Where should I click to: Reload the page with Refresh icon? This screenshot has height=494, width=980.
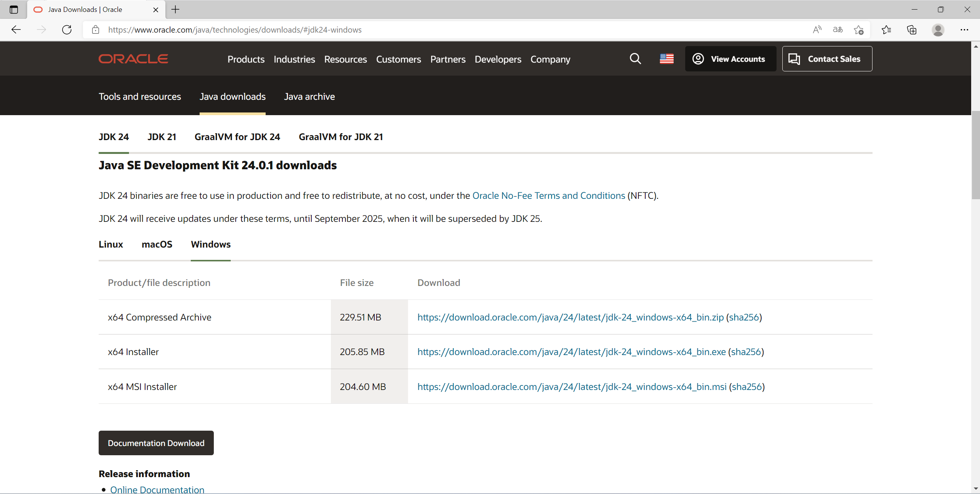67,30
